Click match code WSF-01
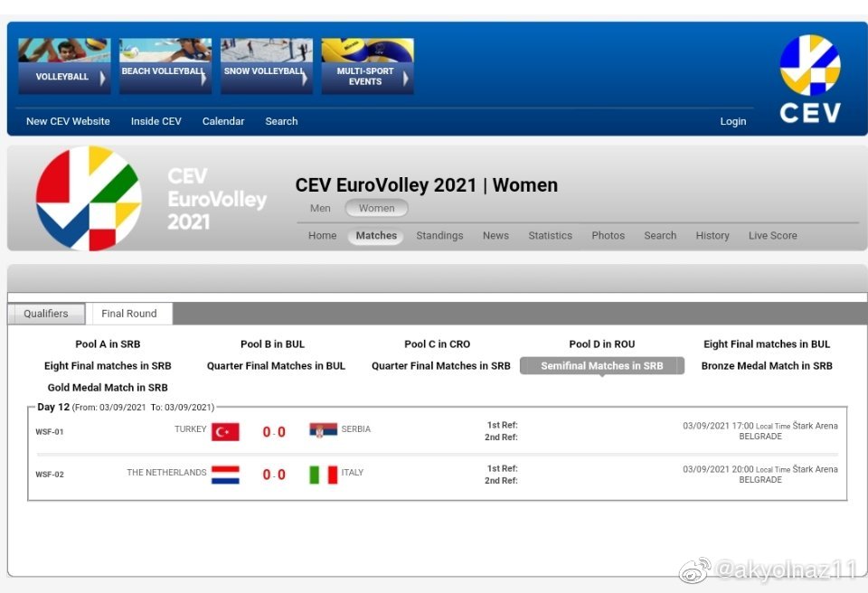Viewport: 868px width, 593px height. (x=49, y=432)
